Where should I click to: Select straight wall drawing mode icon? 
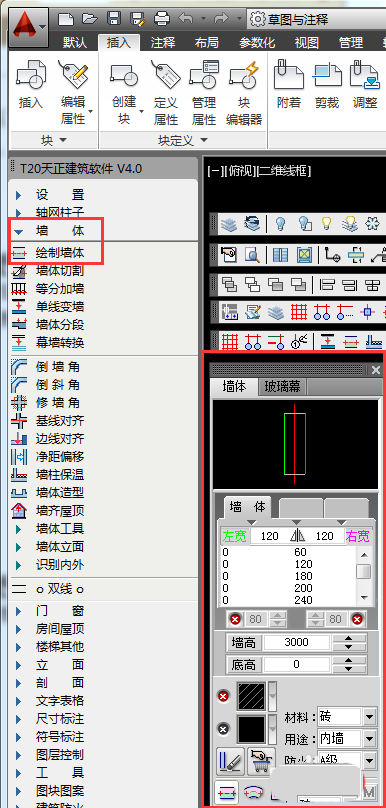coord(226,792)
